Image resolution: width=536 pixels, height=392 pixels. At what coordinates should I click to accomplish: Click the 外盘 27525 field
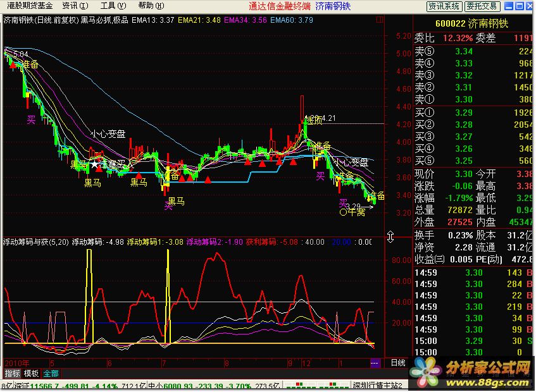point(444,222)
